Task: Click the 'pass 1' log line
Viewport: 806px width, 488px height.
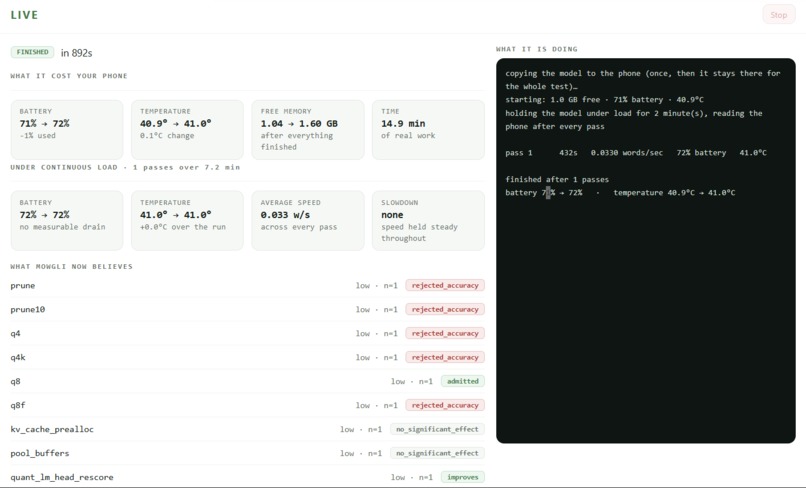Action: coord(636,153)
